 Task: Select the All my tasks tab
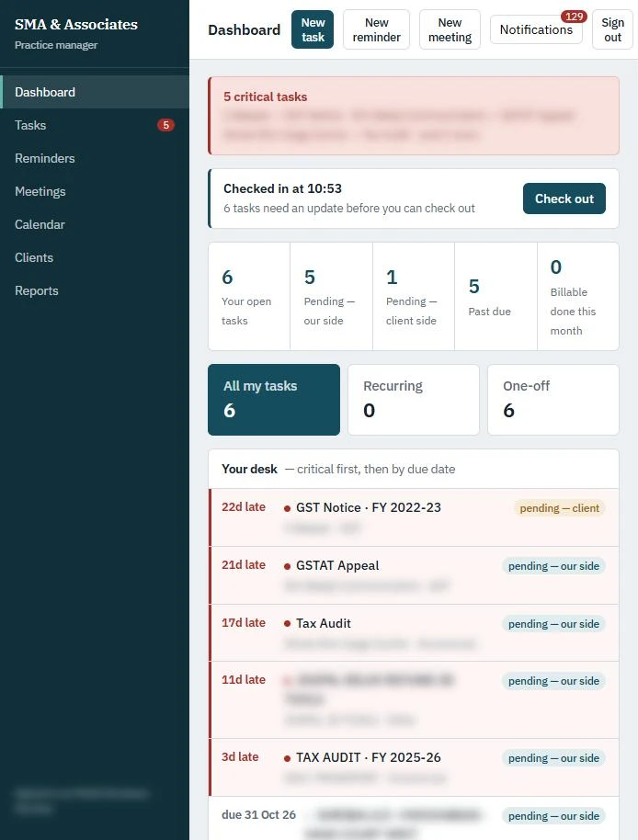(x=274, y=400)
